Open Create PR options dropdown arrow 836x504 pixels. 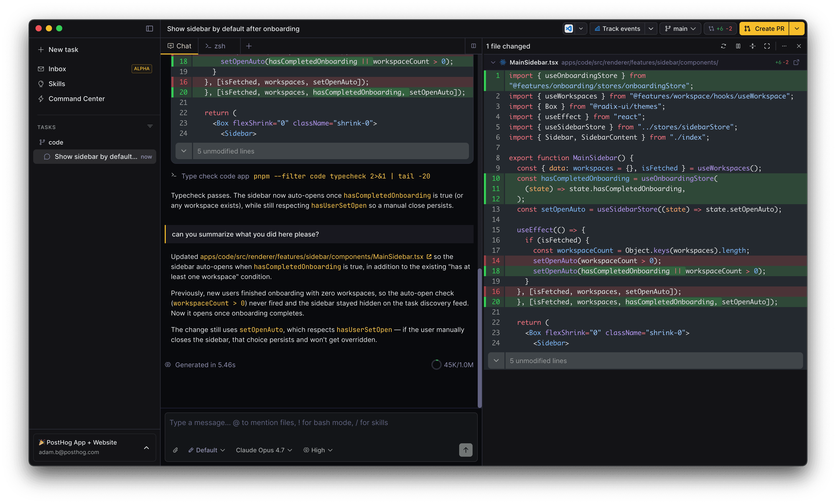coord(797,29)
